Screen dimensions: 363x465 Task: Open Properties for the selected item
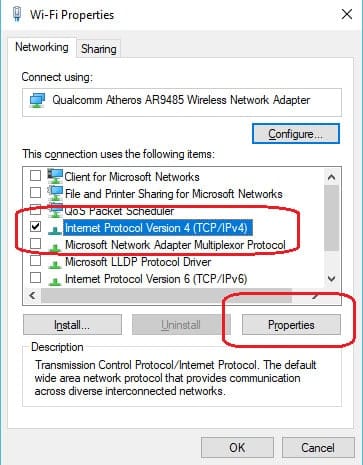point(291,325)
